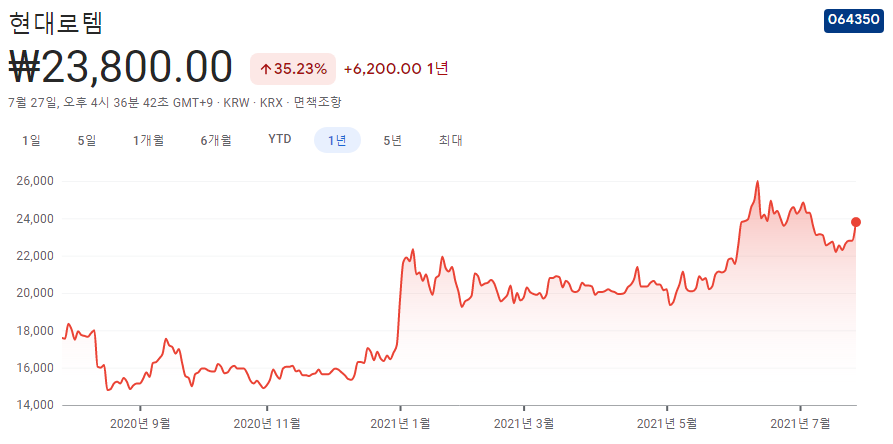Select the 1일 time range tab
The image size is (893, 444).
(x=31, y=141)
